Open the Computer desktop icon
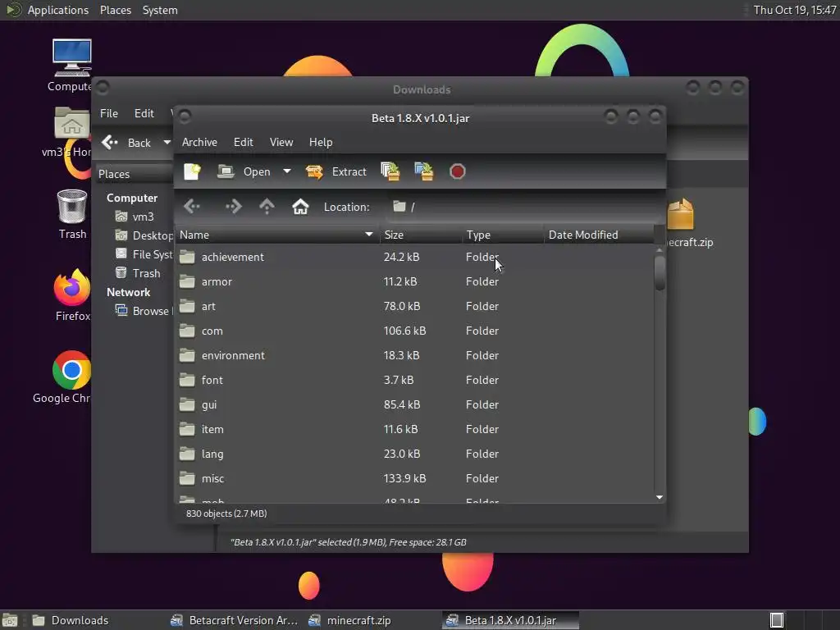 (71, 66)
